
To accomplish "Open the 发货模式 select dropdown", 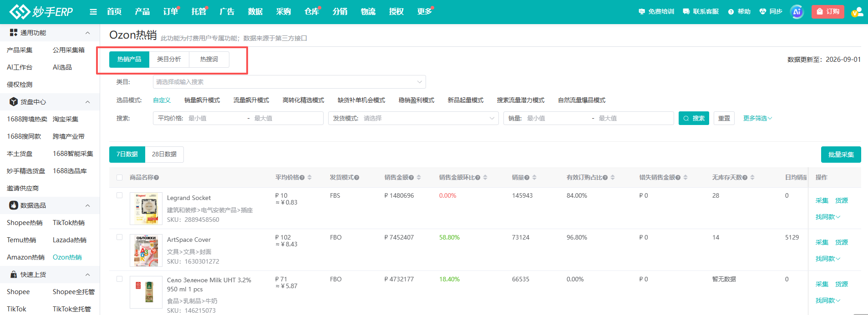I will (x=413, y=118).
